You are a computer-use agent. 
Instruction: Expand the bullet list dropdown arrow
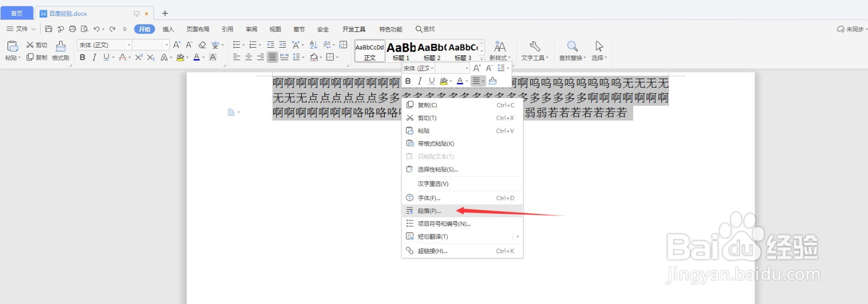244,45
